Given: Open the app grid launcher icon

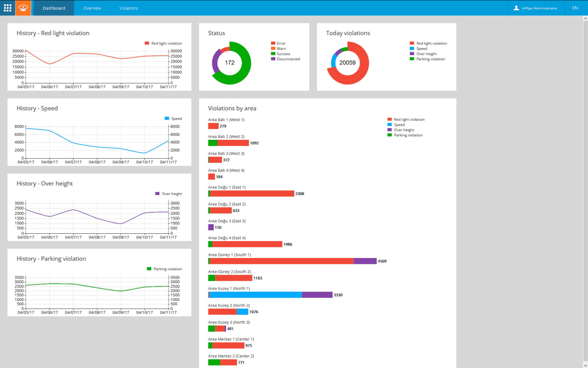Looking at the screenshot, I should click(8, 8).
